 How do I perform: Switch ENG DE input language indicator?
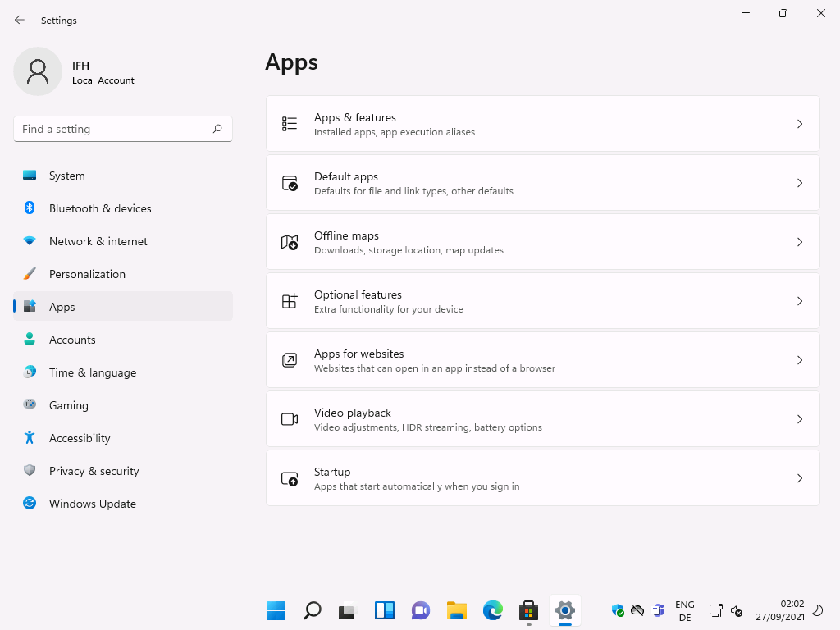(685, 610)
